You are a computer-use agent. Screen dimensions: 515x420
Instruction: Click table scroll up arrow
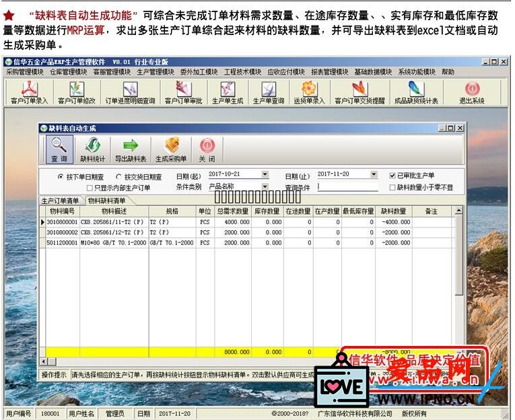[459, 210]
